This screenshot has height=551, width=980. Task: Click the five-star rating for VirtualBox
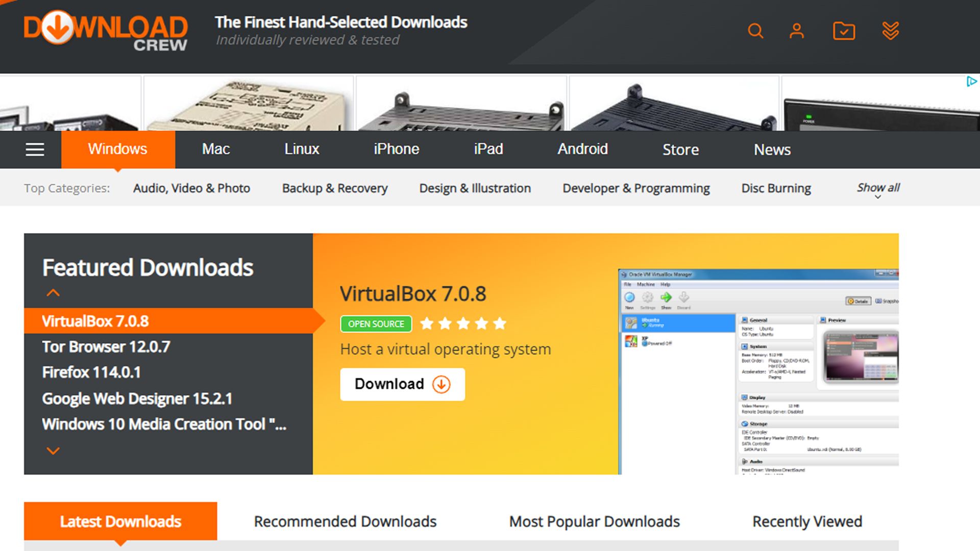click(x=462, y=323)
